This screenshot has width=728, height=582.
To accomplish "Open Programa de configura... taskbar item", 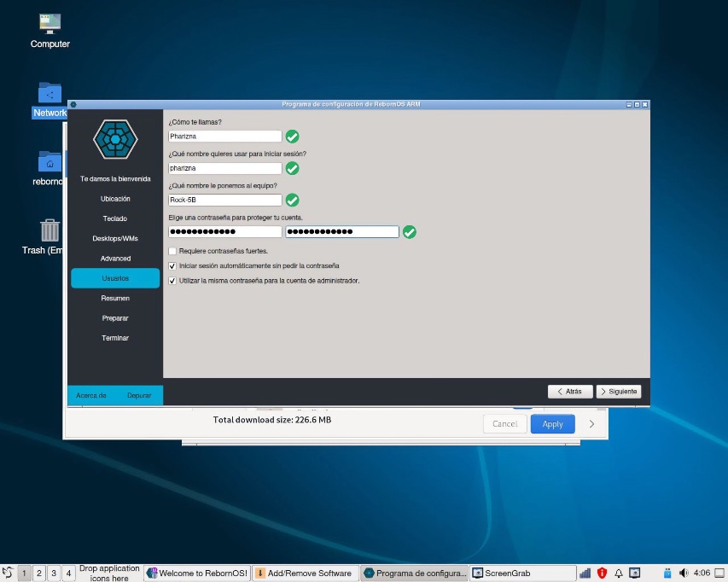I will tap(414, 573).
